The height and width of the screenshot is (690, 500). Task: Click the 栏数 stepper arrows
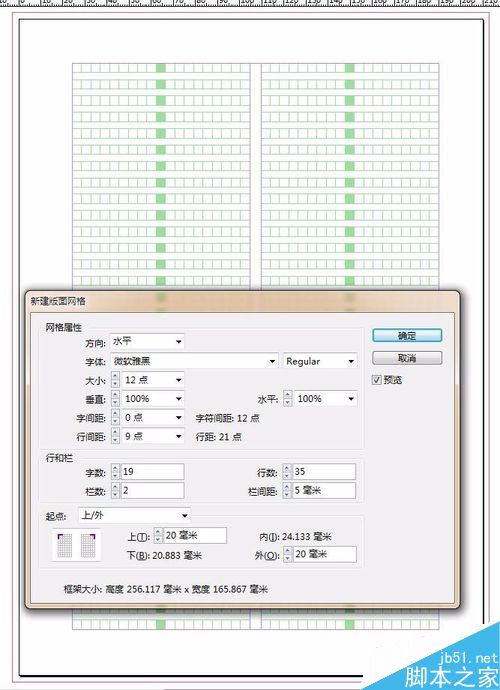click(115, 491)
